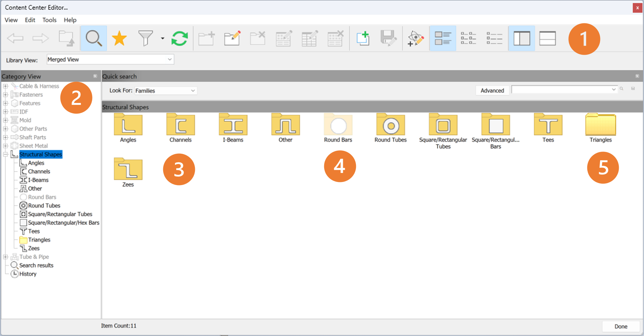
Task: Click the Save Copy As icon
Action: [x=388, y=39]
